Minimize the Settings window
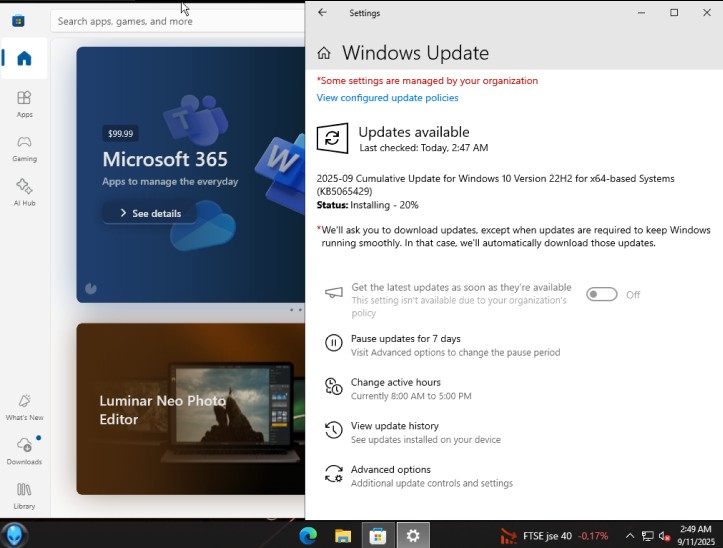The height and width of the screenshot is (548, 723). click(x=641, y=13)
